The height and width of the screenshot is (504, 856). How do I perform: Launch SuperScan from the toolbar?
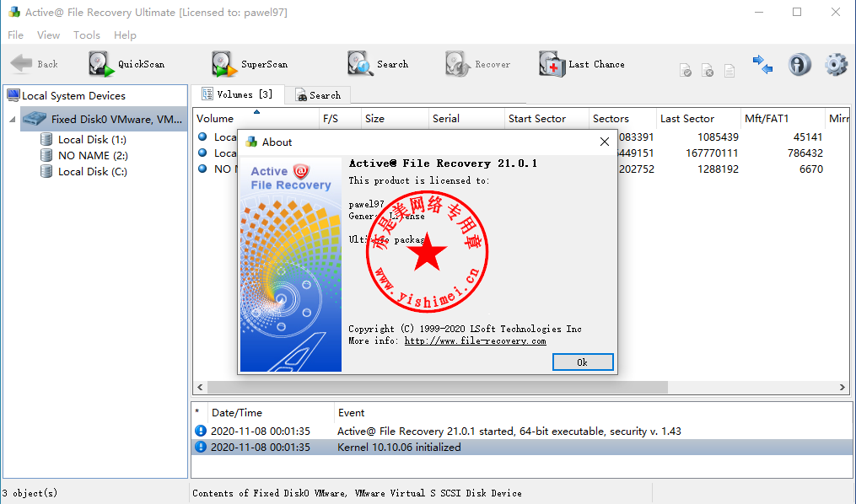click(x=250, y=64)
